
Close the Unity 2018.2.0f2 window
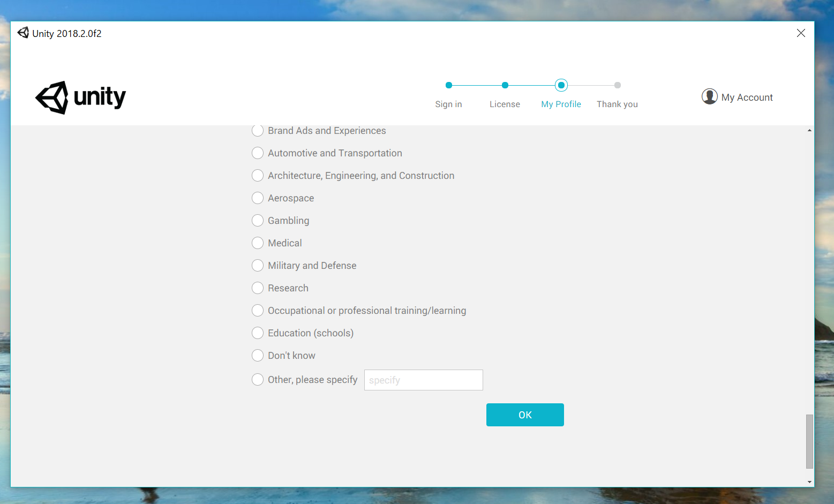point(801,33)
